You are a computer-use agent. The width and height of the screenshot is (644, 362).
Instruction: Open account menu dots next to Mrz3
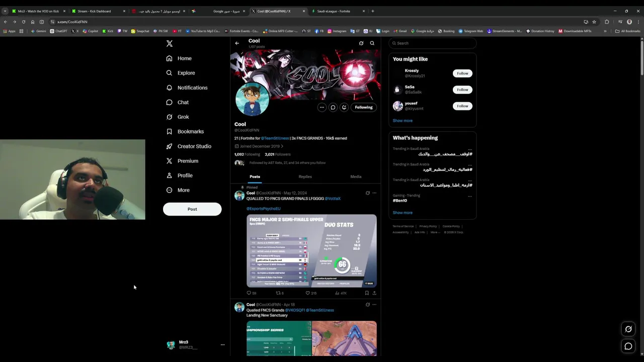pos(222,345)
